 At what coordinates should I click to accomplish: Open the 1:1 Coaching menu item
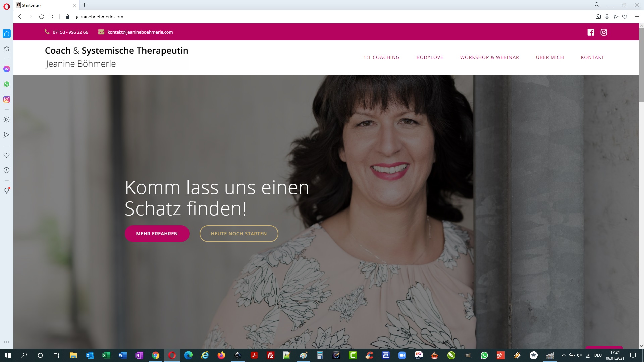(381, 57)
